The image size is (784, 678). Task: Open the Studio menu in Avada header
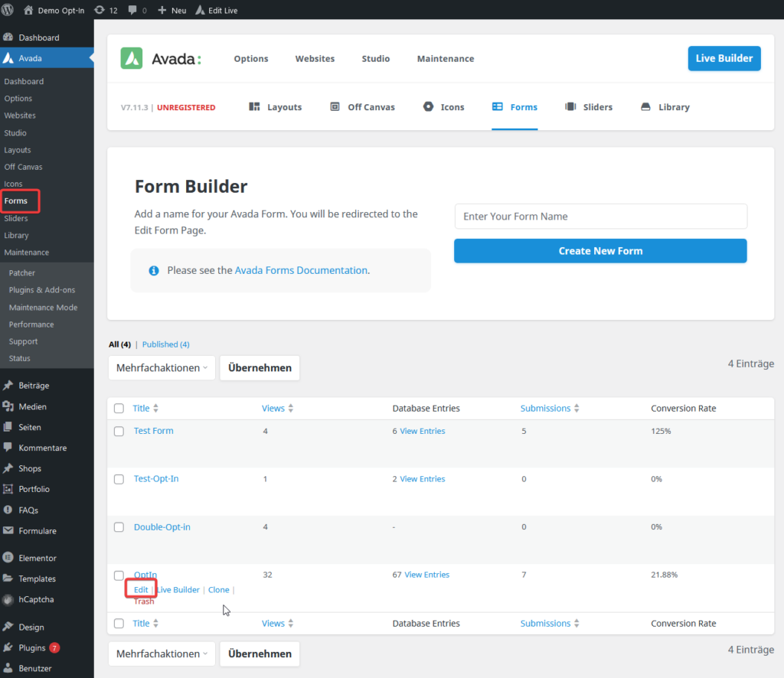[375, 58]
